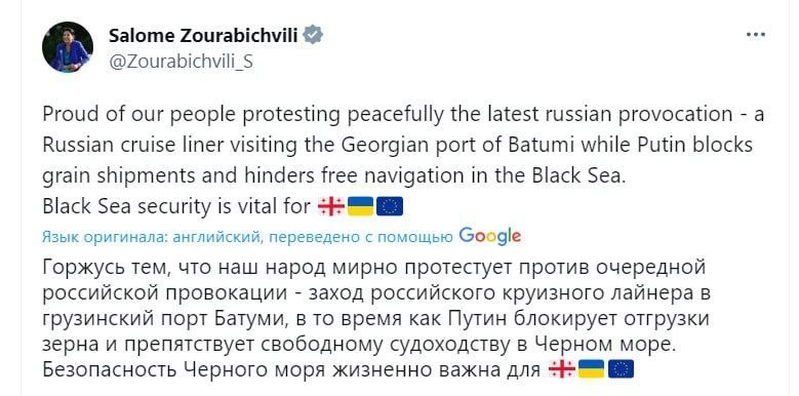Click the Google logo
Viewport: 799px width, 396px height.
point(490,236)
